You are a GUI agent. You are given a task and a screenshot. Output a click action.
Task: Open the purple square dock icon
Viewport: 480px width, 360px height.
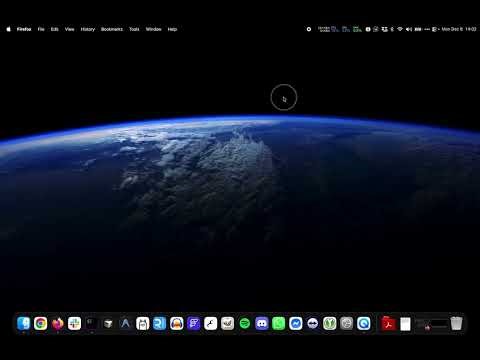pos(194,323)
